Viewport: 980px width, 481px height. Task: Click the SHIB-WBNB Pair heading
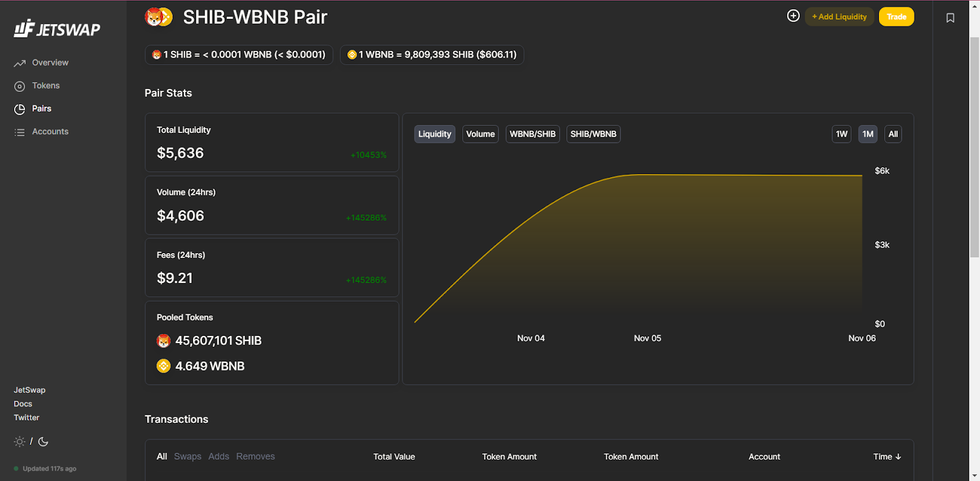(x=255, y=17)
